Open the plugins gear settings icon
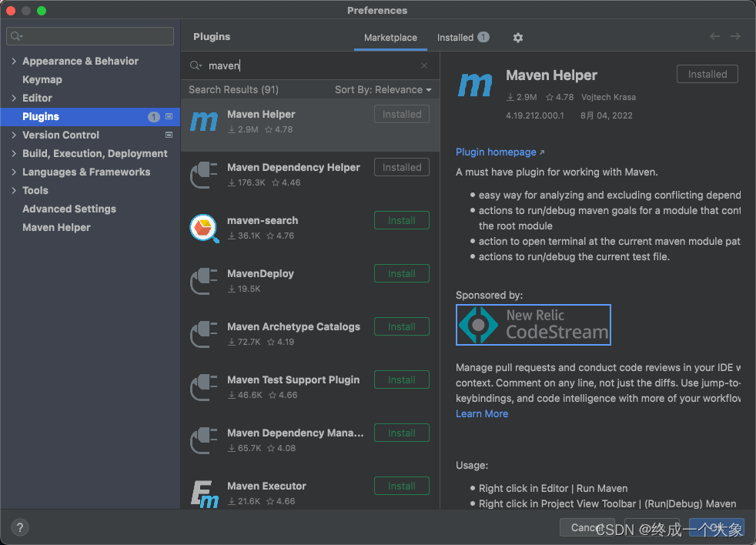The image size is (756, 545). 518,38
